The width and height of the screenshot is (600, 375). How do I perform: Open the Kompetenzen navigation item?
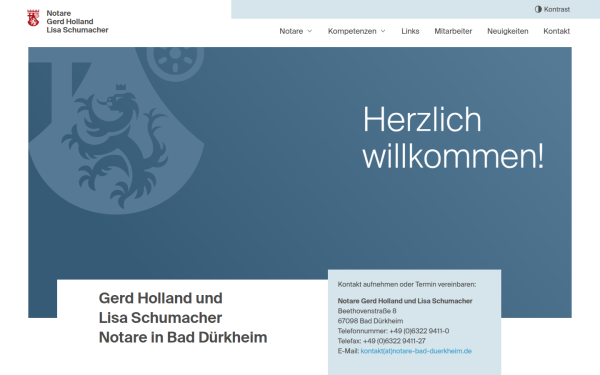(352, 31)
